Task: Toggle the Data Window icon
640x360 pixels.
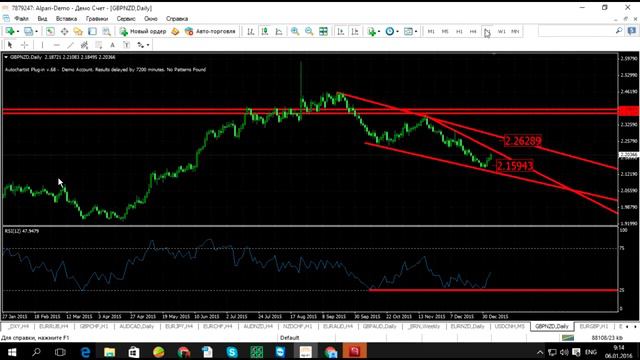Action: coord(64,31)
